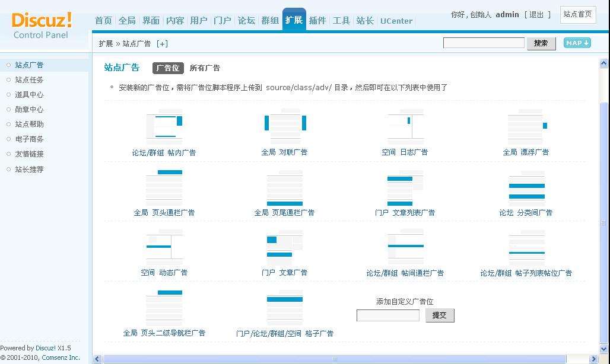
Task: Switch to the 站长 menu
Action: 365,21
